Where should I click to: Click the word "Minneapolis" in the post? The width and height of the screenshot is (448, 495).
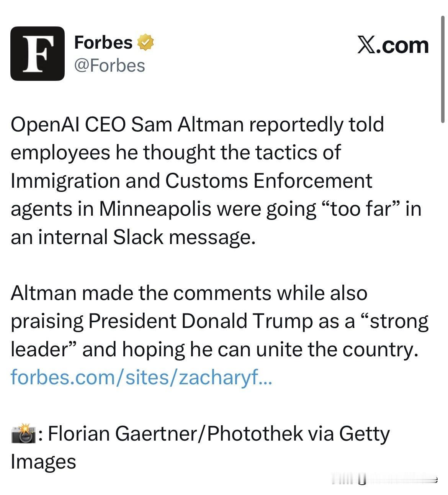click(155, 209)
